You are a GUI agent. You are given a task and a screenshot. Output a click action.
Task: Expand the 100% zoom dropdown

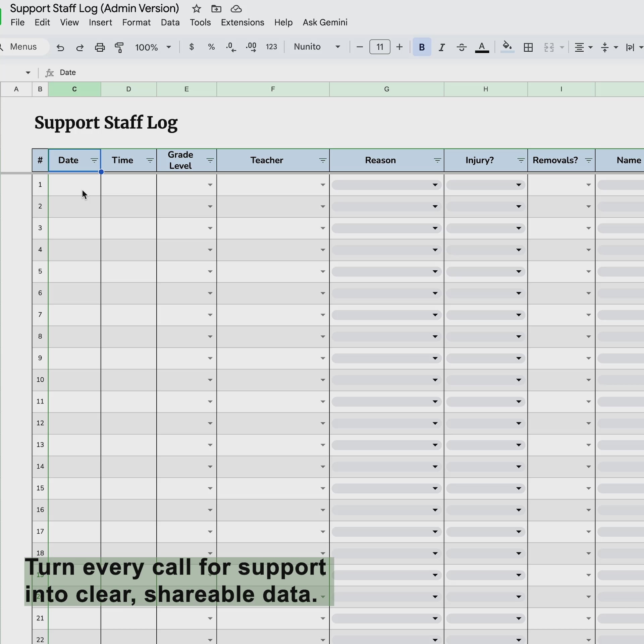pyautogui.click(x=153, y=47)
